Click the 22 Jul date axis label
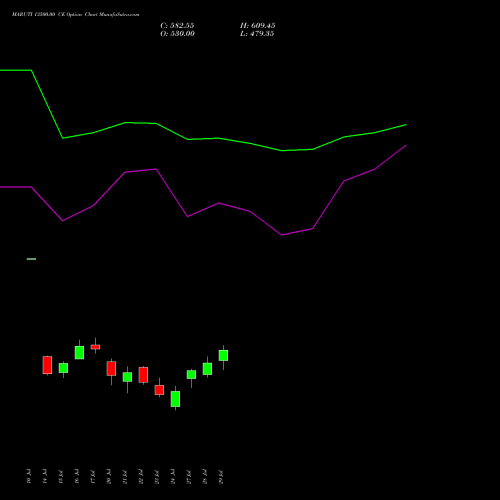500x500 pixels. pos(141,476)
